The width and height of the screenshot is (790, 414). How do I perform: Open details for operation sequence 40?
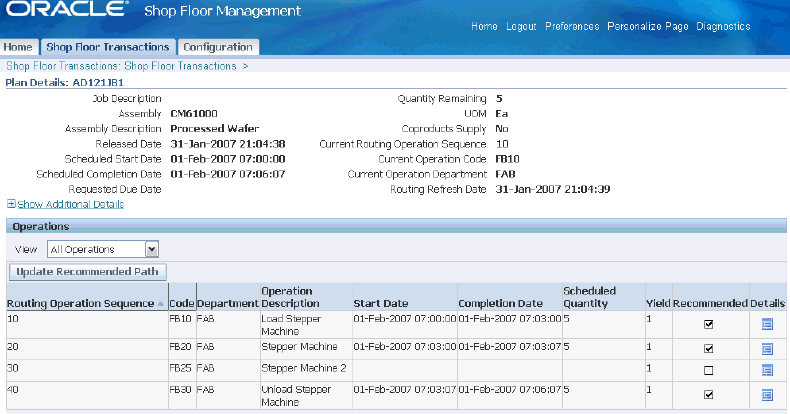[x=767, y=395]
